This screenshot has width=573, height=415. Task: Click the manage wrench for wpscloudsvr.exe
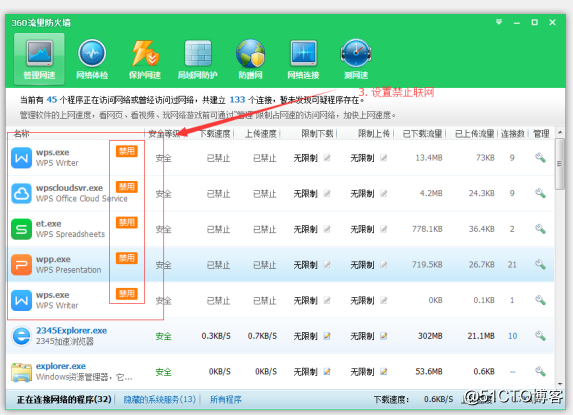(x=540, y=193)
